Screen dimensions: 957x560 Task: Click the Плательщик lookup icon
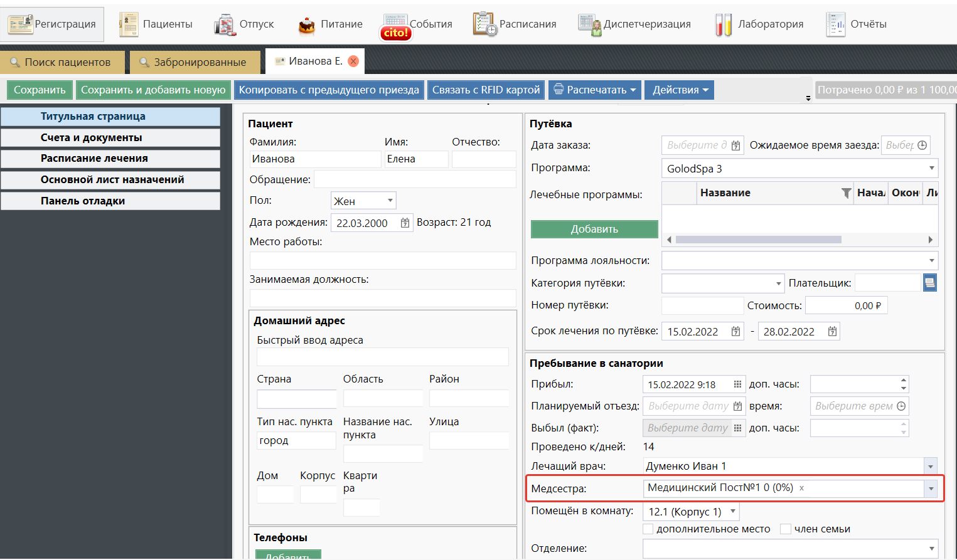pyautogui.click(x=929, y=283)
